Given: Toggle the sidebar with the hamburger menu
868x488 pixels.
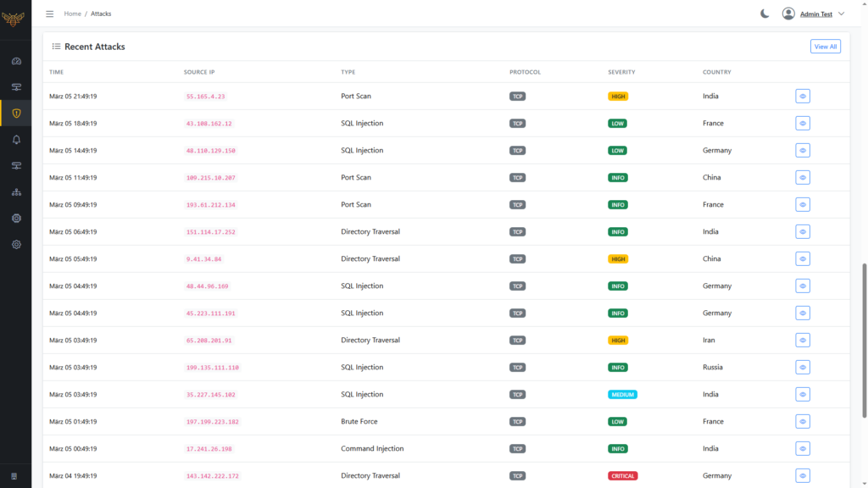Looking at the screenshot, I should click(x=49, y=14).
